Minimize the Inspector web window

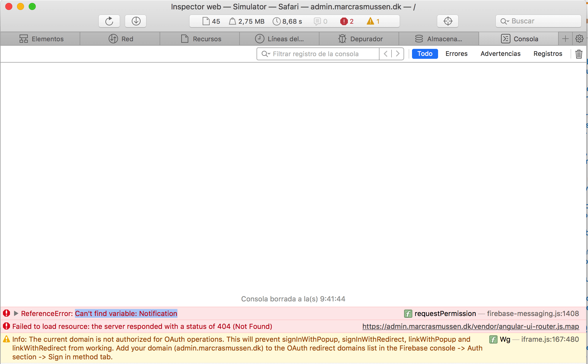(x=20, y=6)
